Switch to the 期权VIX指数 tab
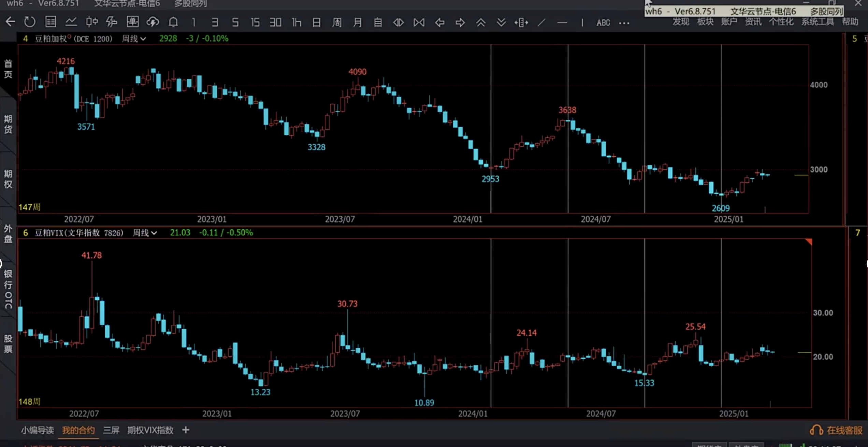Screen dimensions: 868x447 click(x=150, y=430)
